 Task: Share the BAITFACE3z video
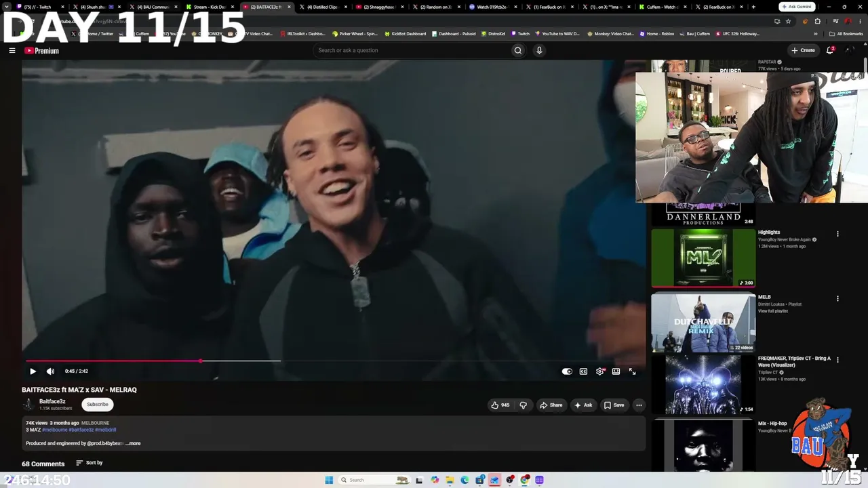point(551,405)
